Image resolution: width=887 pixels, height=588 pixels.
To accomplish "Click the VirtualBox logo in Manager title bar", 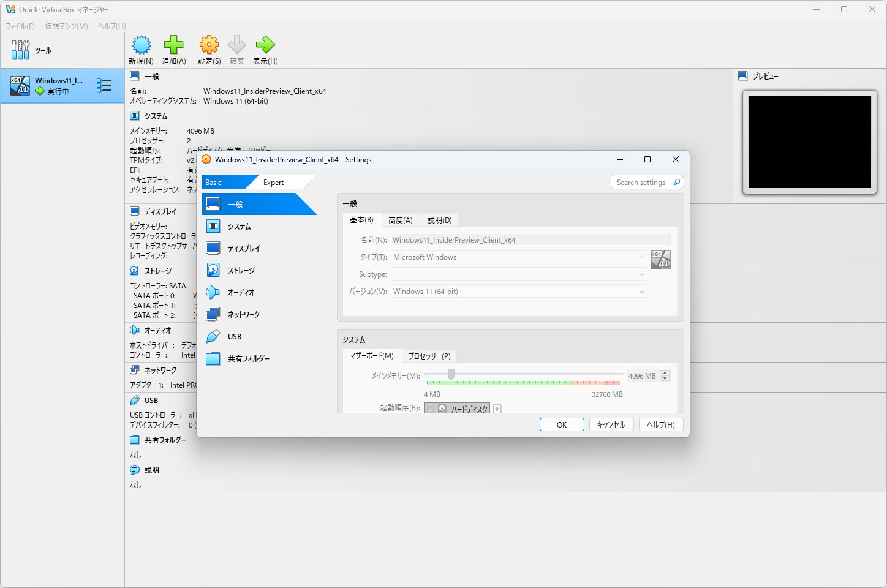I will [10, 9].
